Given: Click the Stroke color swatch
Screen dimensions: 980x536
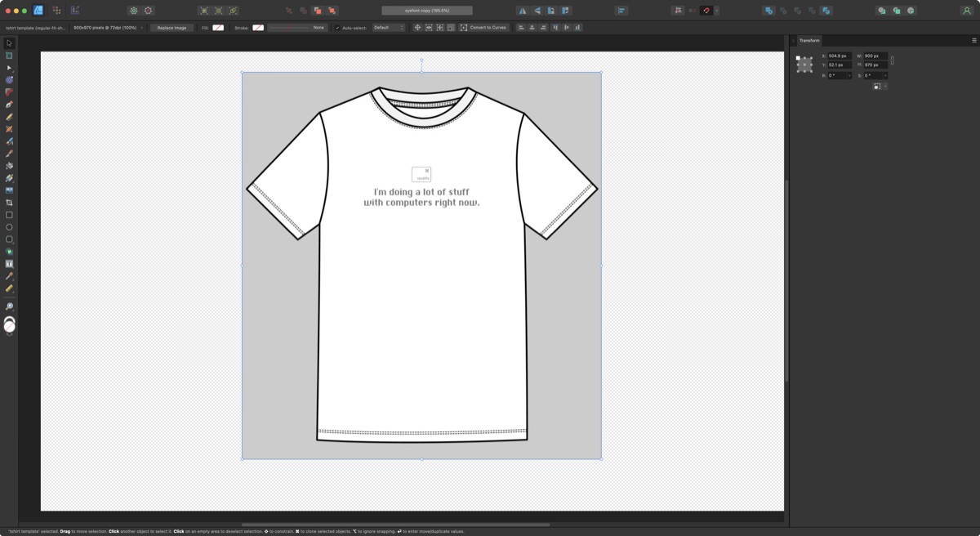Looking at the screenshot, I should click(258, 27).
